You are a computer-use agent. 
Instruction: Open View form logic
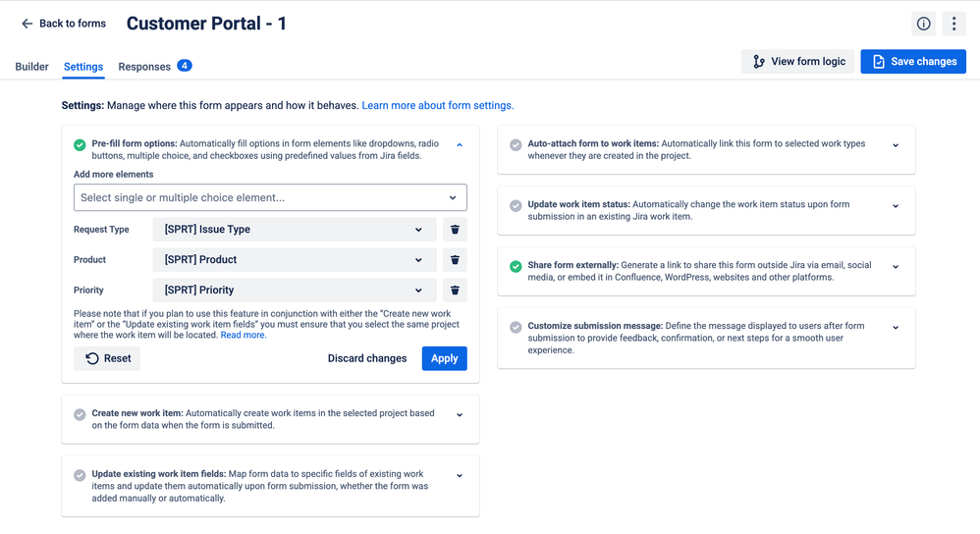pos(797,61)
